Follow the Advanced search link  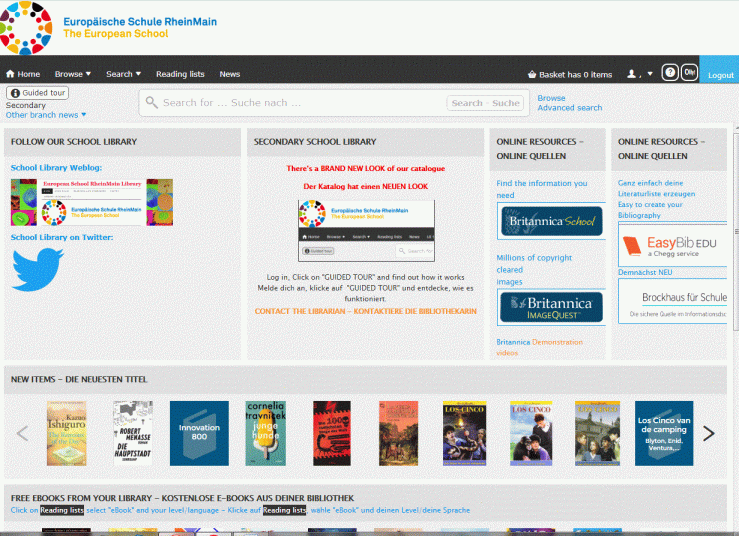[570, 108]
